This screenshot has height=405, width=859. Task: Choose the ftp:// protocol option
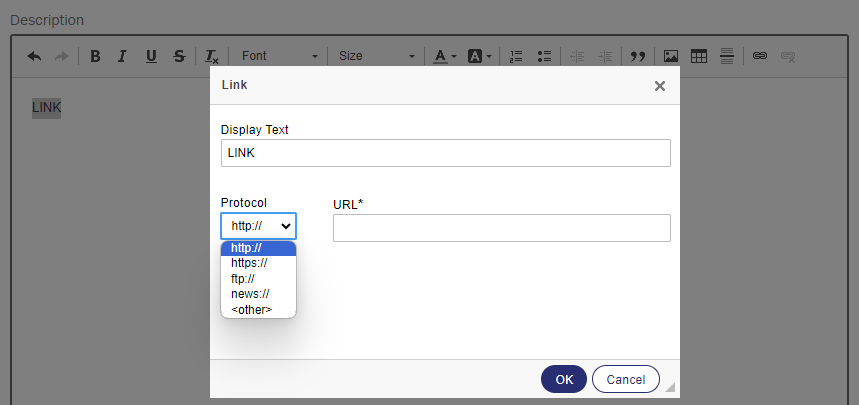243,279
